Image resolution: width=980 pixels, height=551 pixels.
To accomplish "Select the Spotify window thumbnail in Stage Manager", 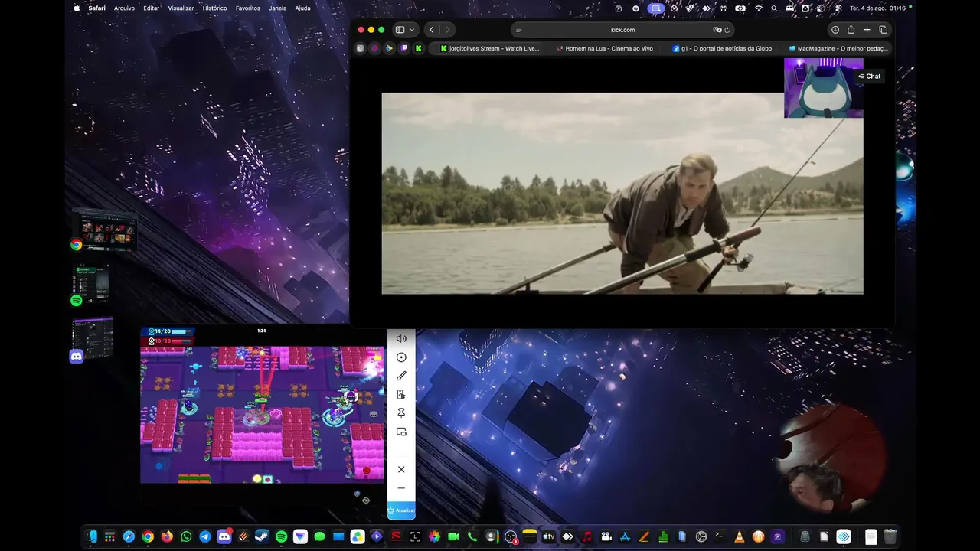I will tap(90, 285).
